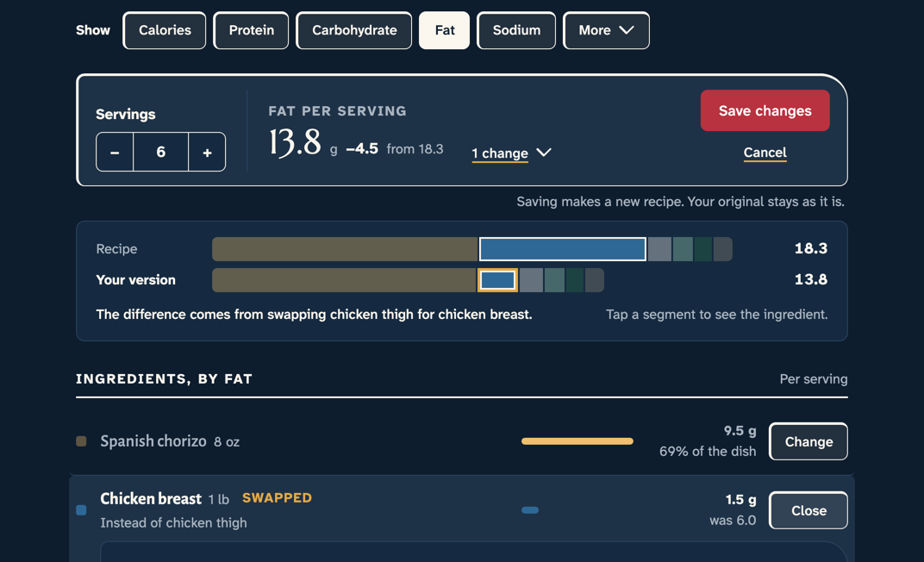Click the 'Instead of chicken thigh' text
Screen dimensions: 924x562
point(173,522)
